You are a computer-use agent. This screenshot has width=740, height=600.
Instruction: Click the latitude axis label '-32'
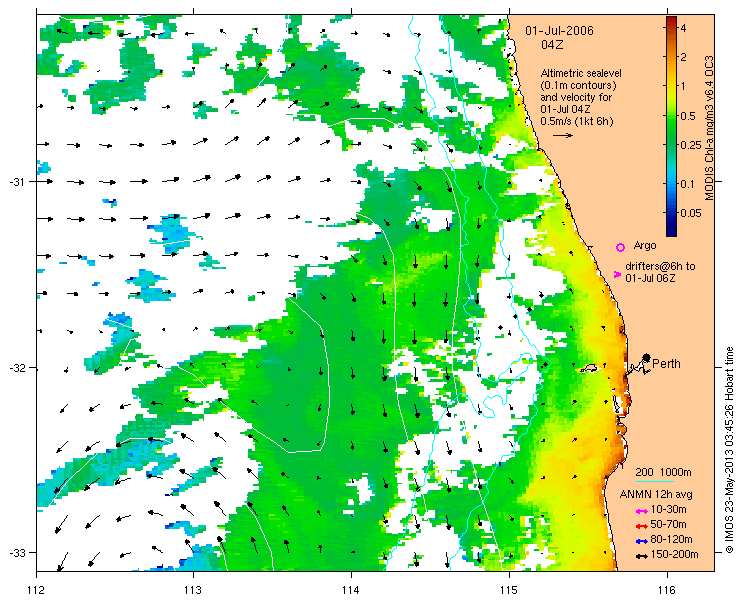[x=16, y=367]
